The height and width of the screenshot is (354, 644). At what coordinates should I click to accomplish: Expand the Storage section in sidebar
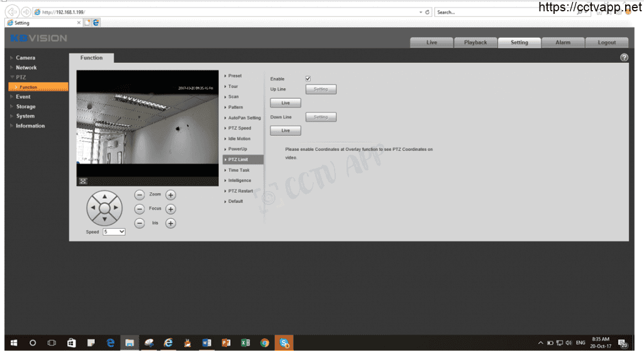click(x=26, y=106)
